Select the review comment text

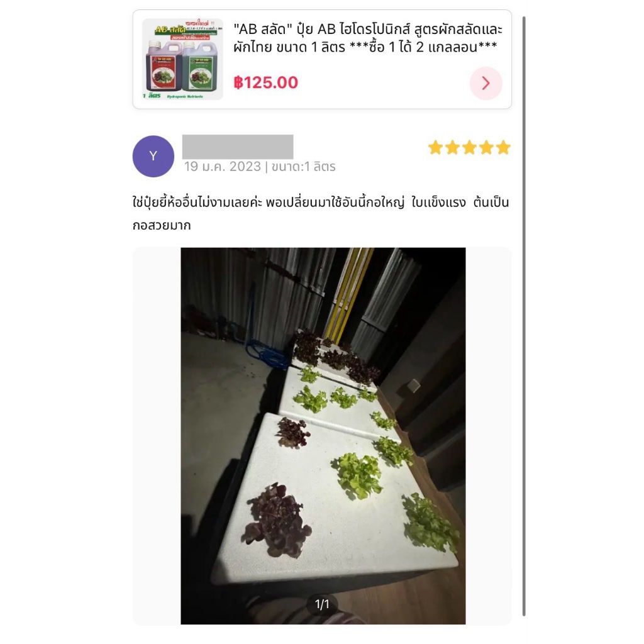321,214
